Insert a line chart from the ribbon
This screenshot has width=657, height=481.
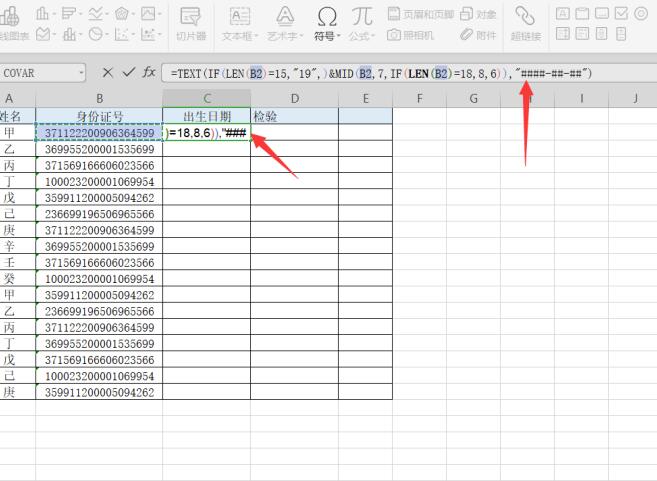(x=96, y=14)
